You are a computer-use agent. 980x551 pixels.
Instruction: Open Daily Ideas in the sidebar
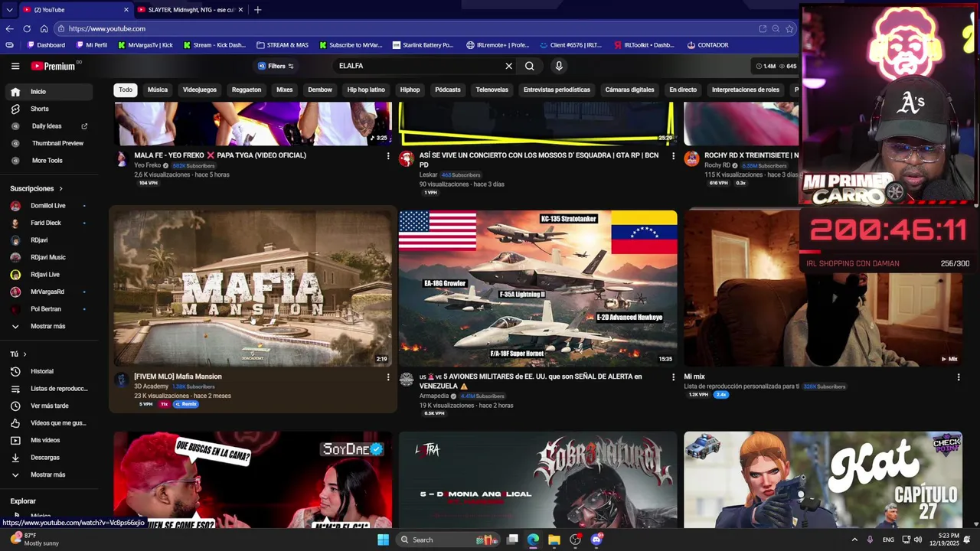pyautogui.click(x=49, y=126)
